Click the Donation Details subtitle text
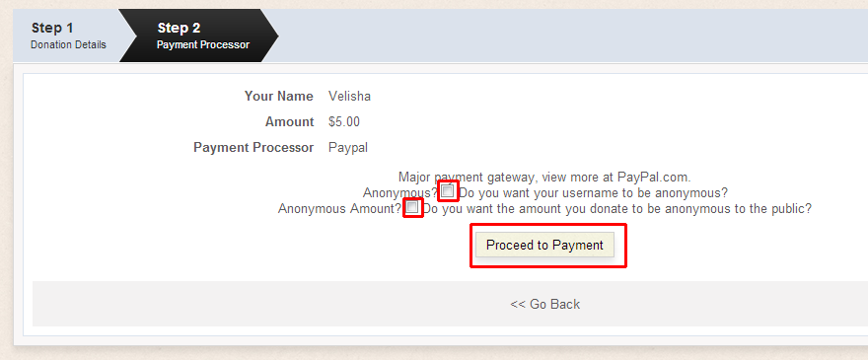This screenshot has width=868, height=360. (68, 44)
